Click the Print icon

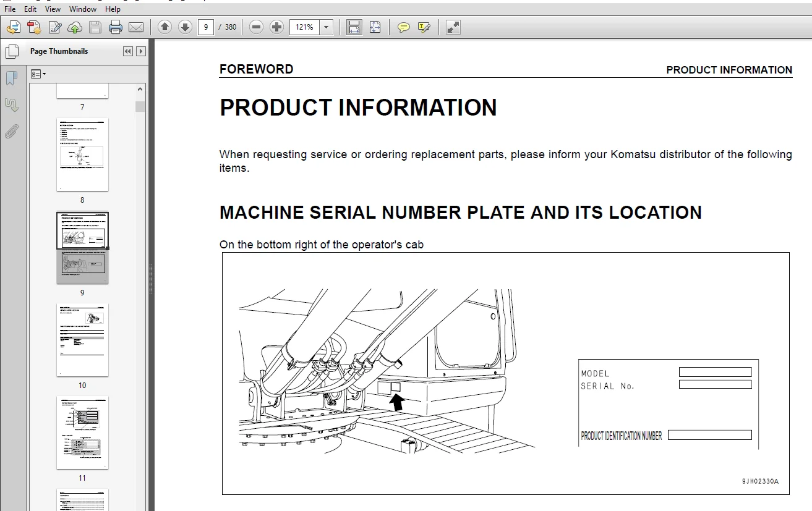[x=116, y=27]
